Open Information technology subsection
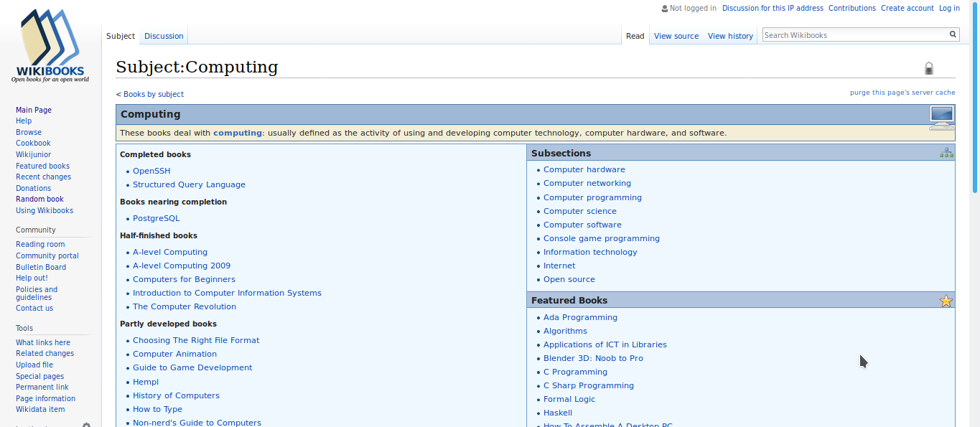The image size is (980, 427). pyautogui.click(x=590, y=252)
